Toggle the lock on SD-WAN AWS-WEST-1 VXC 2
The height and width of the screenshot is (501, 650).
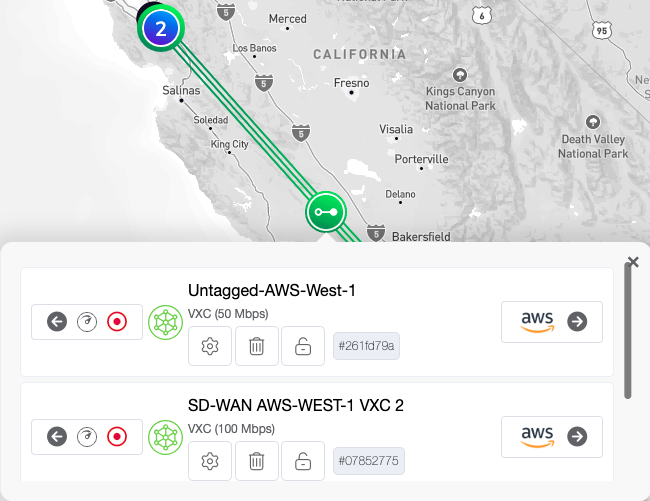(x=302, y=461)
